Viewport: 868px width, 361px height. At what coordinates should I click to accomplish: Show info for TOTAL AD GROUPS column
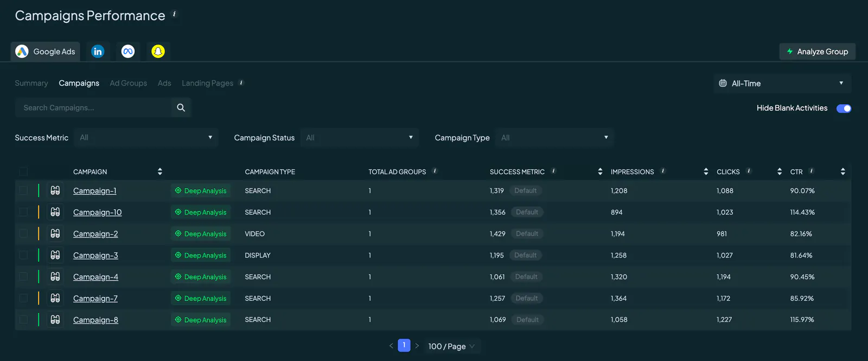[x=435, y=171]
